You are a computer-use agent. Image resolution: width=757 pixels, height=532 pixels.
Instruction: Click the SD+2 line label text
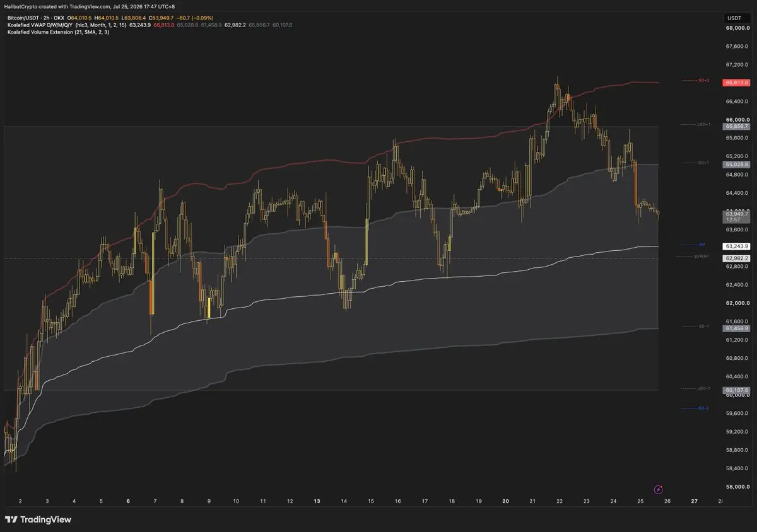coord(704,81)
